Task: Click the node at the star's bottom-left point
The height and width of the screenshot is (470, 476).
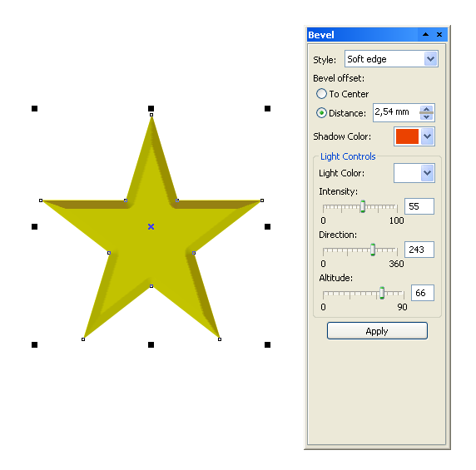Action: pos(83,339)
